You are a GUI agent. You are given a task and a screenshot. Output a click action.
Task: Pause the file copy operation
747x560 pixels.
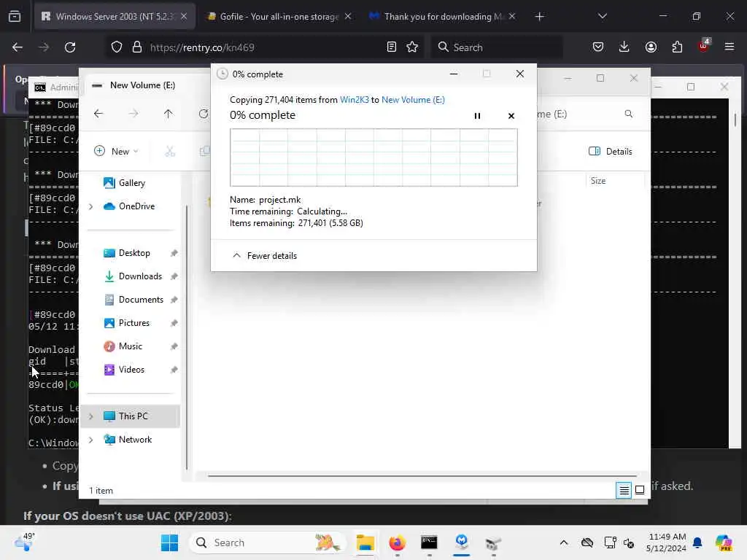click(x=477, y=116)
